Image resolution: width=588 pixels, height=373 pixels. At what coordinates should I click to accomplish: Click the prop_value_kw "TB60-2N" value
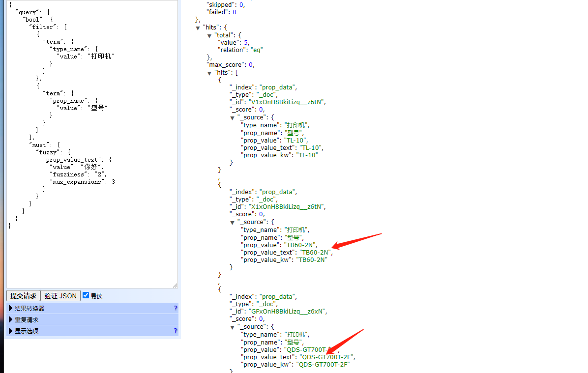coord(312,260)
